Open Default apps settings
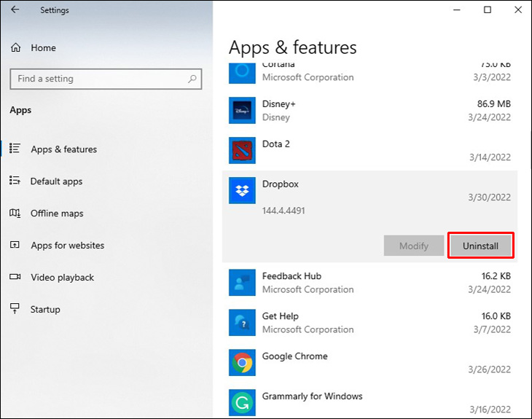The width and height of the screenshot is (532, 419). tap(56, 181)
